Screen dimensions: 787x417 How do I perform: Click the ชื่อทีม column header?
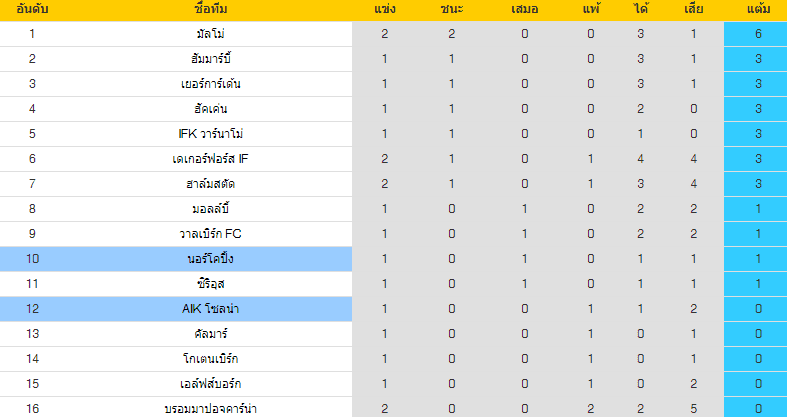click(211, 9)
